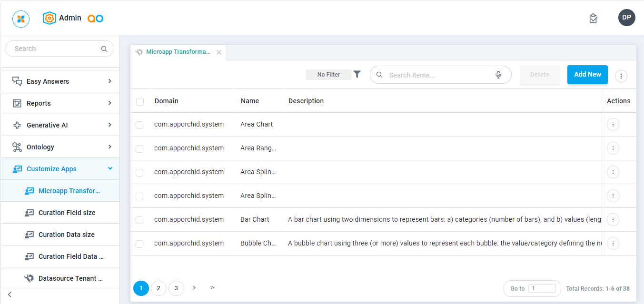Click the Search items input field
This screenshot has height=304, width=644.
(438, 75)
